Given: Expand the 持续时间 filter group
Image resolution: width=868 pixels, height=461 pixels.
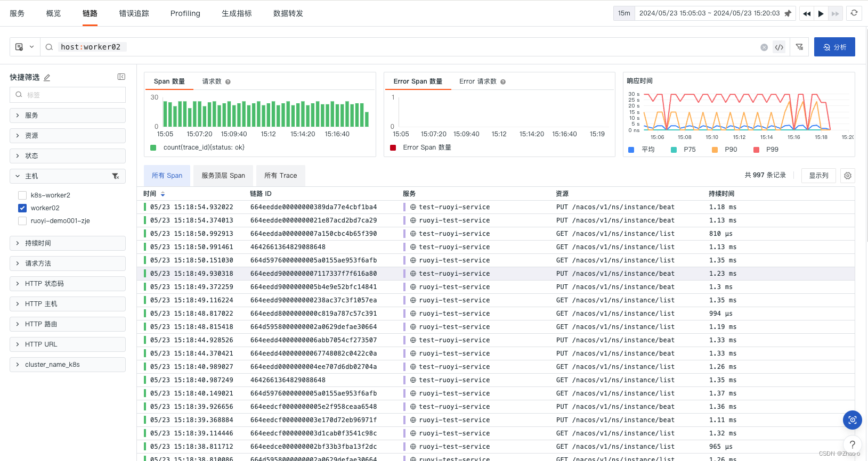Looking at the screenshot, I should tap(68, 243).
